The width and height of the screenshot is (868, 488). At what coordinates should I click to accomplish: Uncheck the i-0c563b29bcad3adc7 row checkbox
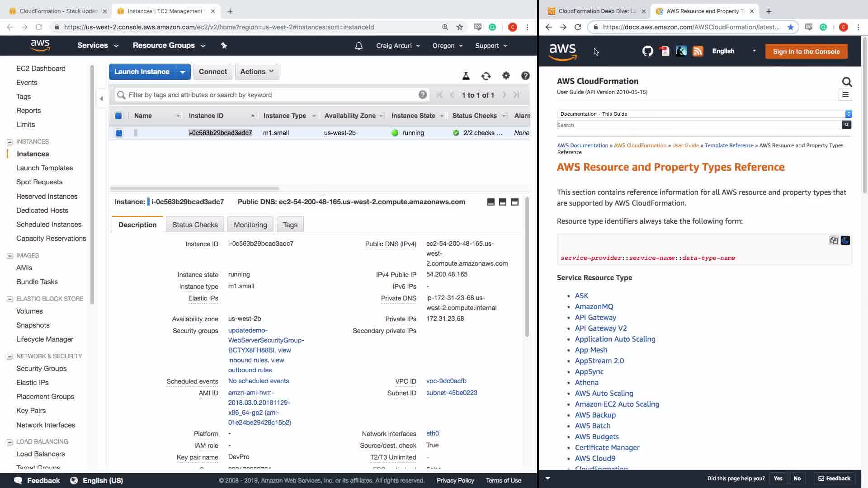118,133
